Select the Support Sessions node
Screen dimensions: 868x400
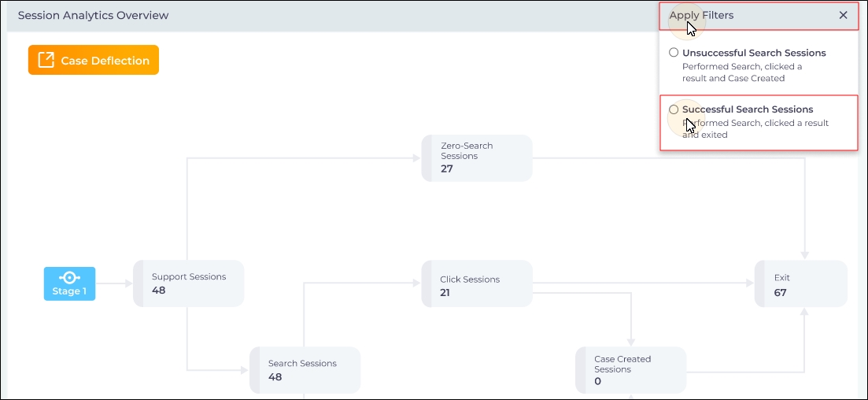tap(189, 283)
